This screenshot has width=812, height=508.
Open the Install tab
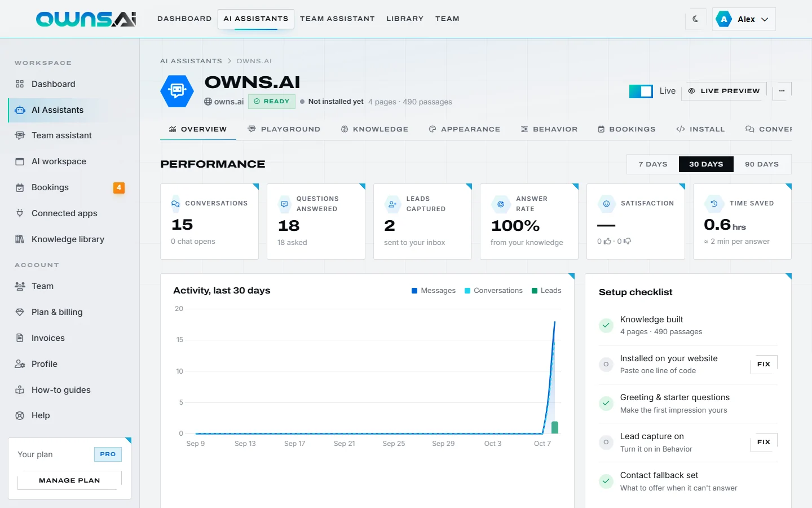(x=700, y=129)
